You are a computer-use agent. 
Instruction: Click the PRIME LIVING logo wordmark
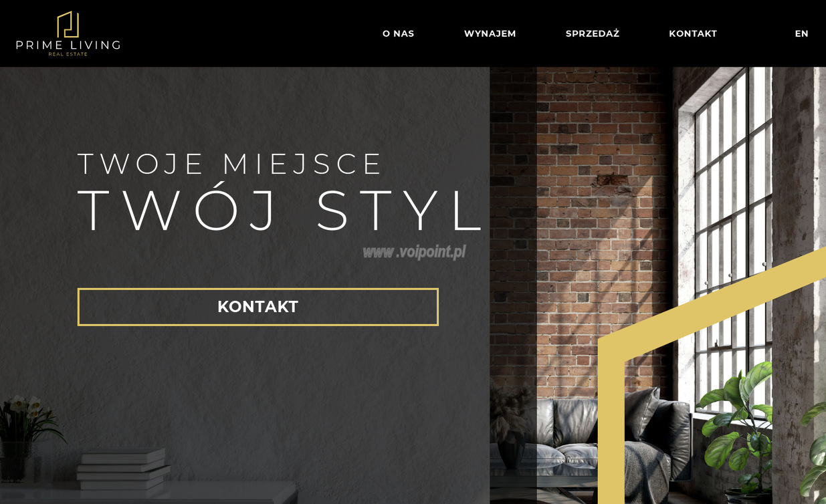[x=68, y=45]
